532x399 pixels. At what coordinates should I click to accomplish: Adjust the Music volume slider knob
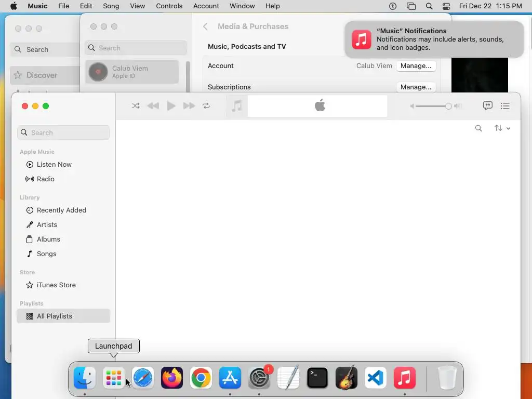point(448,106)
